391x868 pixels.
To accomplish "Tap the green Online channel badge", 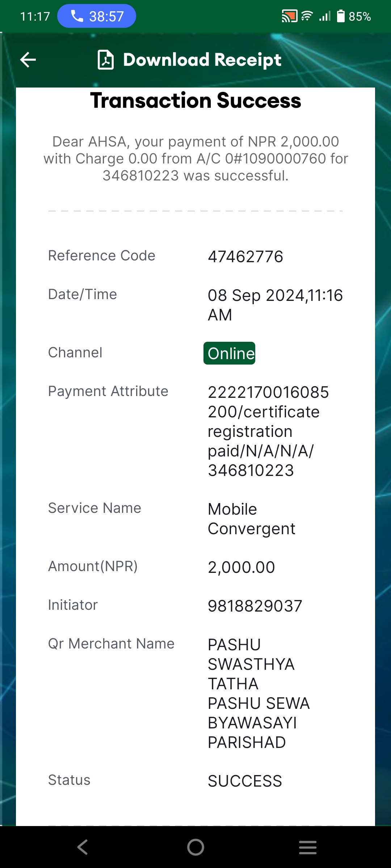I will coord(229,353).
